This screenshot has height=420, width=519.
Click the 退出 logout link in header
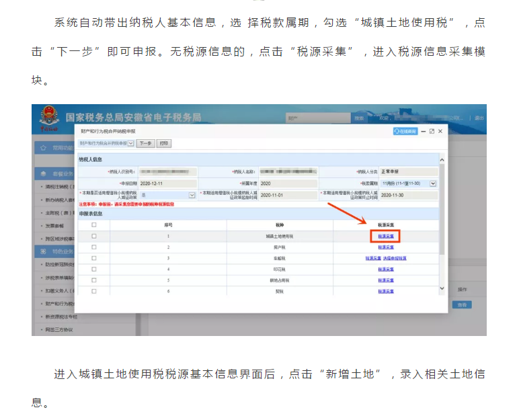[x=479, y=118]
